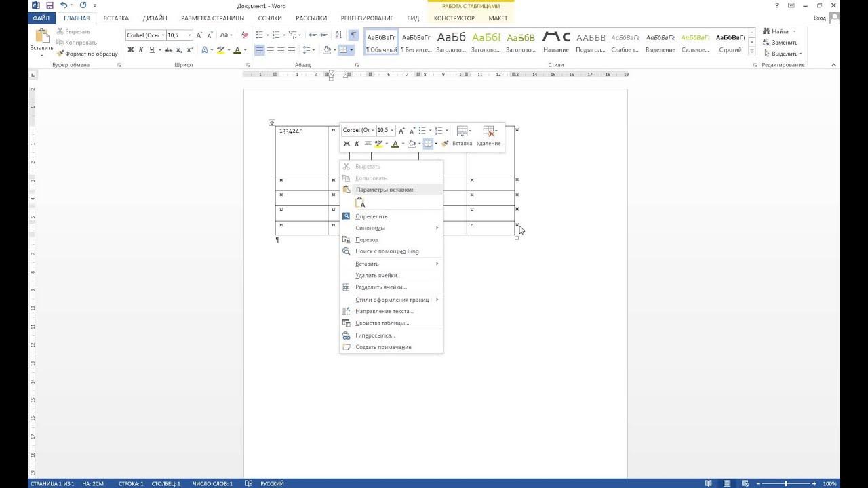Click the Paste (Вставить) clipboard icon in ribbon
Image resolution: width=868 pixels, height=488 pixels.
pyautogui.click(x=41, y=36)
